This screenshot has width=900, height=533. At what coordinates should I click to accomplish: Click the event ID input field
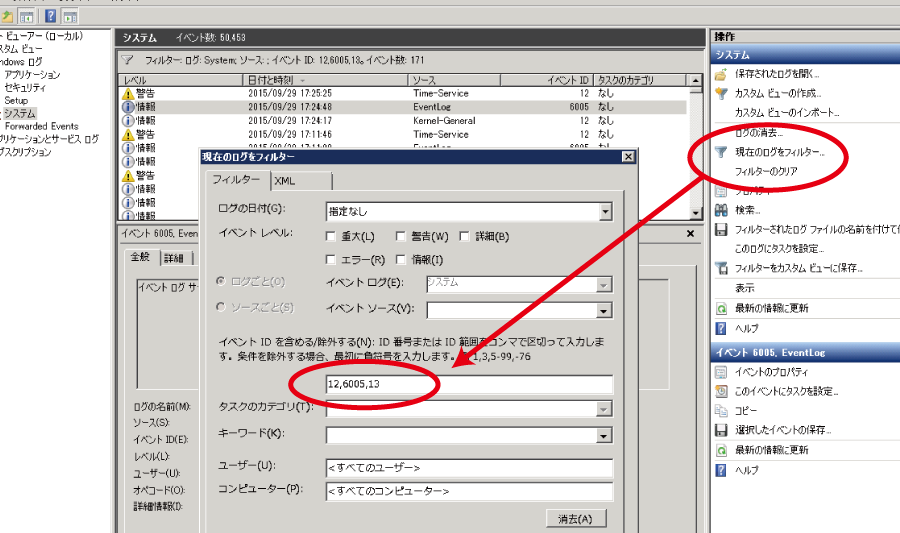pos(469,384)
